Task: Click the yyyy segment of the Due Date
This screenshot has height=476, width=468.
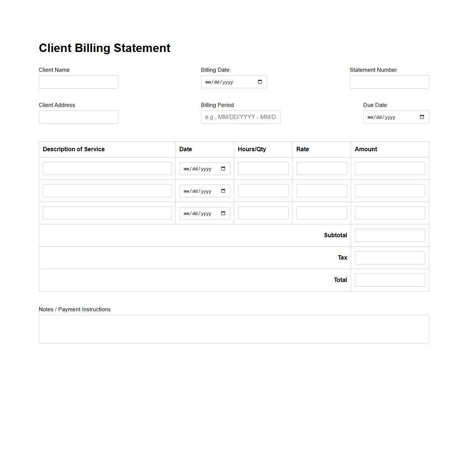Action: (390, 117)
